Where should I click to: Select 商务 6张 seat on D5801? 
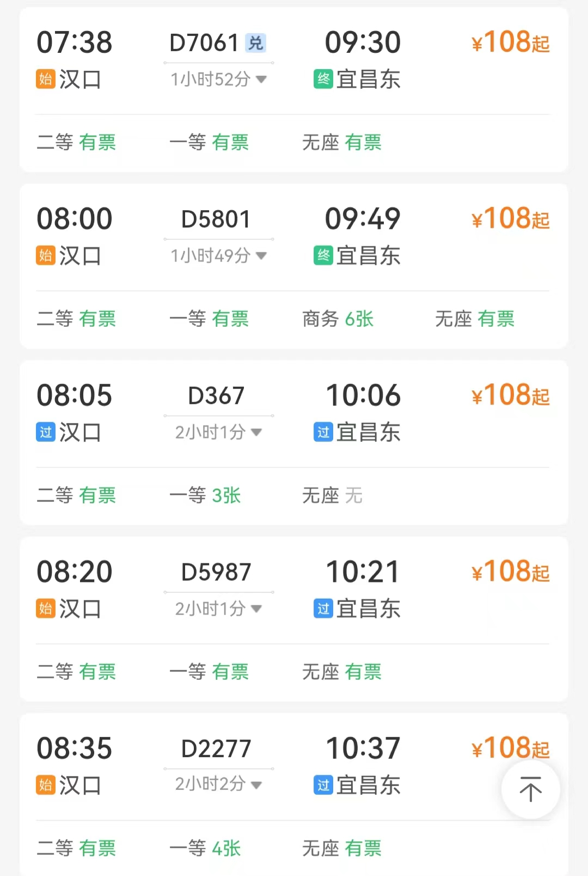coord(338,319)
